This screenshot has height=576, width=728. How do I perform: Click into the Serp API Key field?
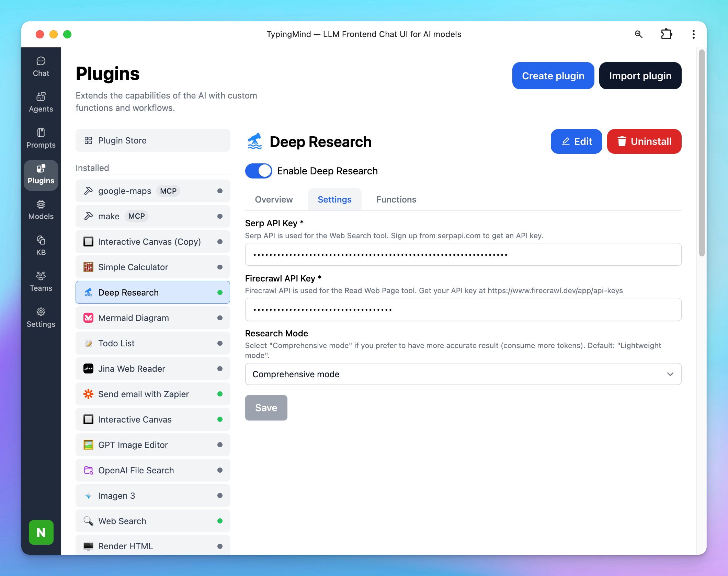coord(463,255)
